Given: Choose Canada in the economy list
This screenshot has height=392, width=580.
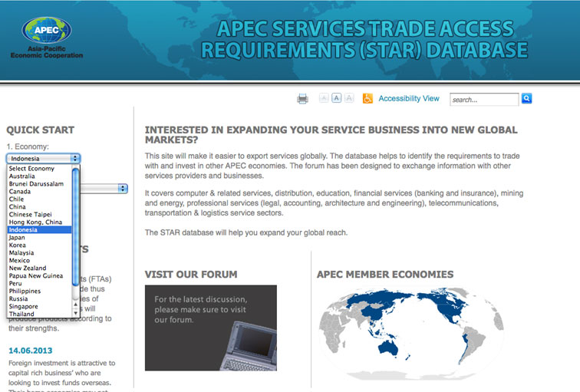Looking at the screenshot, I should coord(40,191).
